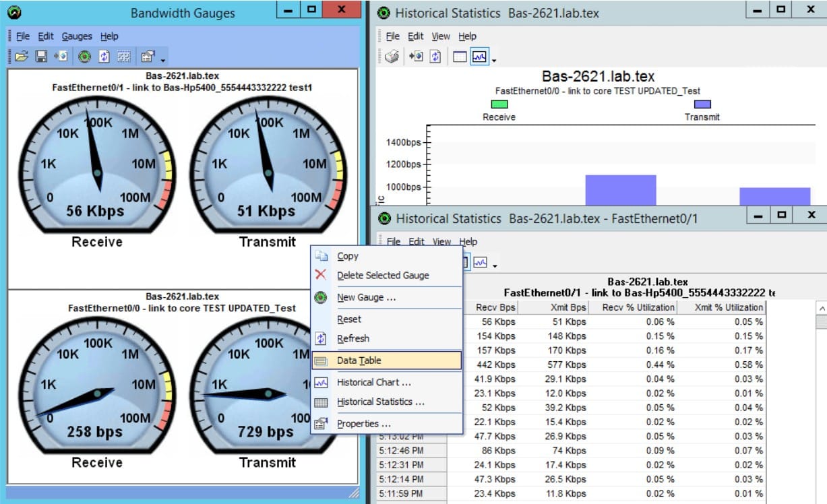Open View menu in top Historical Statistics window

pos(441,36)
